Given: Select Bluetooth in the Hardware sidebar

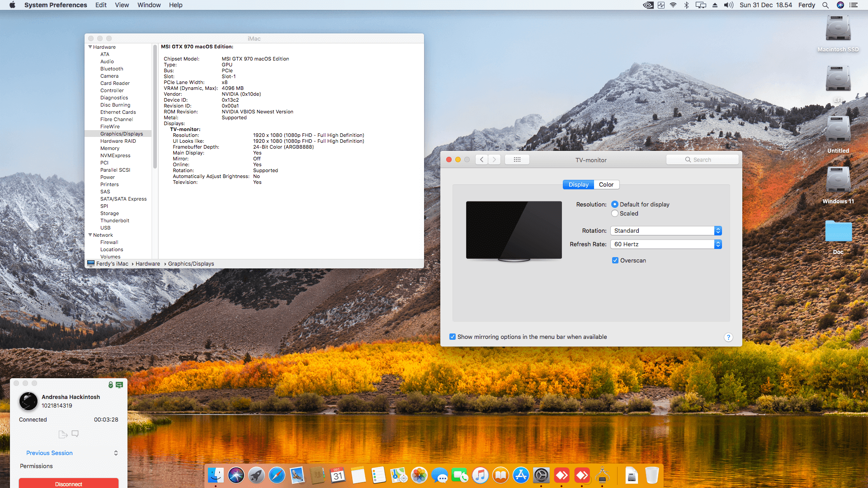Looking at the screenshot, I should pos(111,69).
